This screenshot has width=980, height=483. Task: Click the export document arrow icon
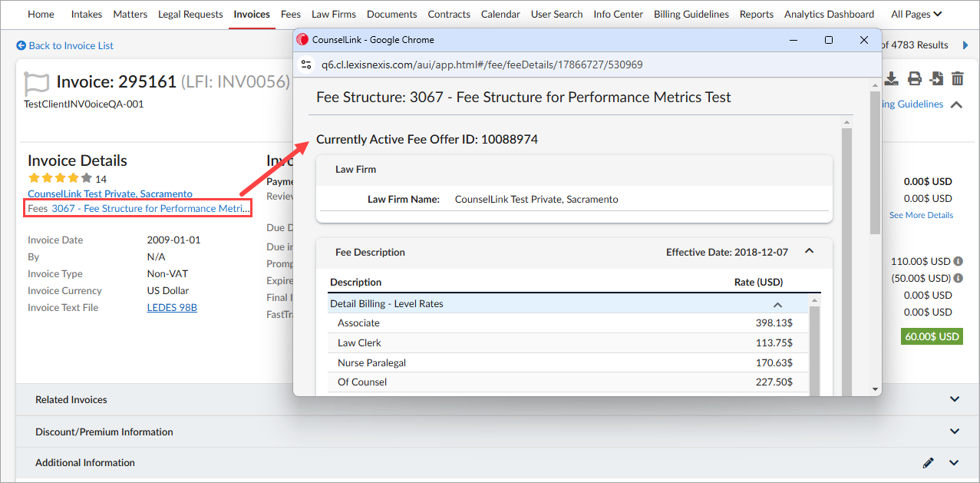coord(936,78)
